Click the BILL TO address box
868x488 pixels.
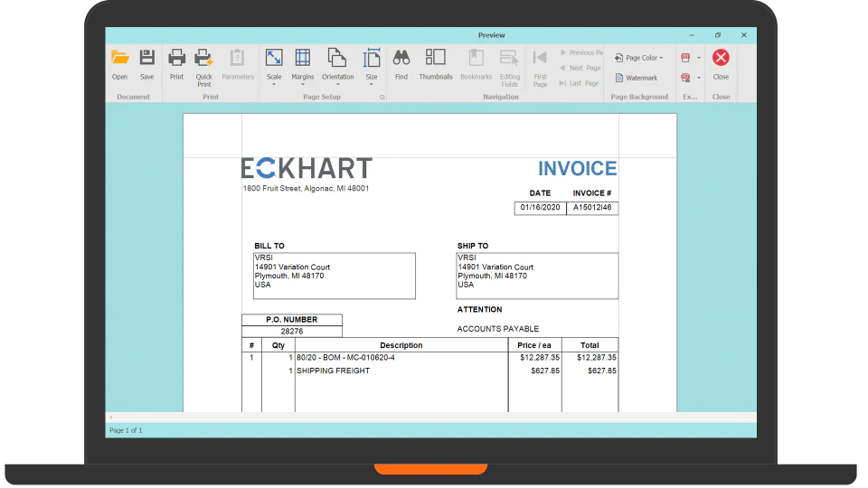click(x=335, y=277)
